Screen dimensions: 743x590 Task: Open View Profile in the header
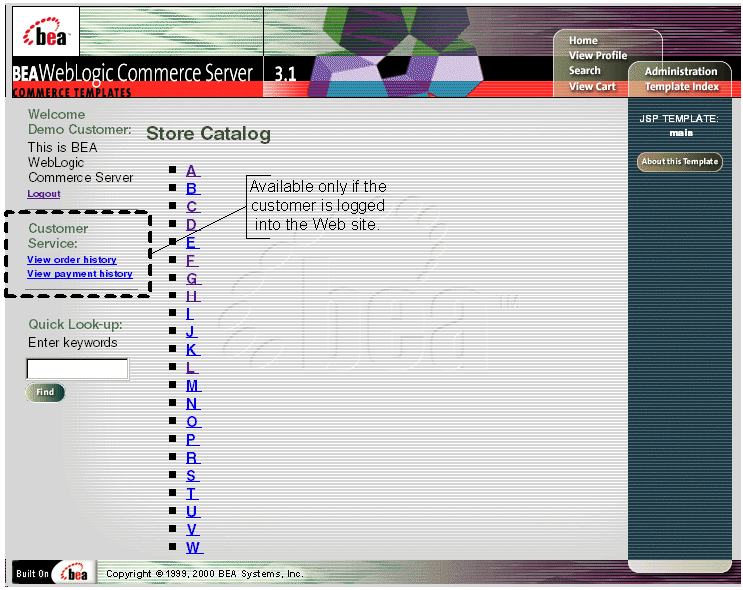pos(598,55)
